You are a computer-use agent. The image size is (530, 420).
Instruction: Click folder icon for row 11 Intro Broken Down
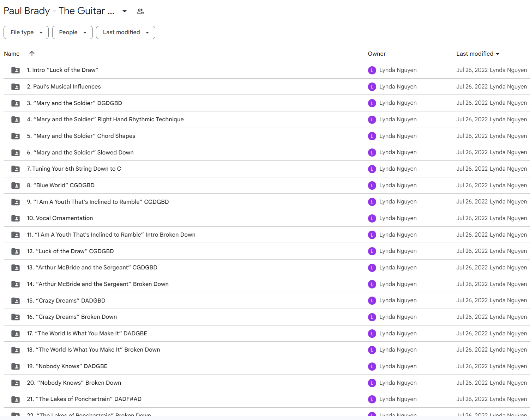point(16,235)
